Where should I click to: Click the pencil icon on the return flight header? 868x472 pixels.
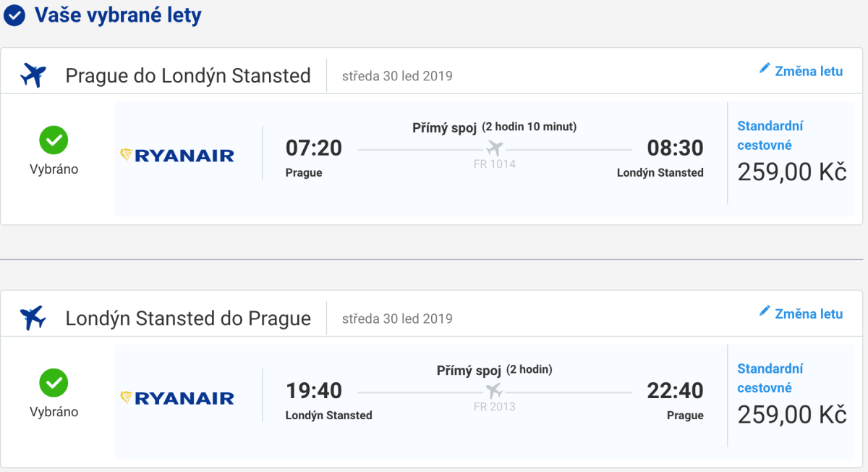(765, 311)
